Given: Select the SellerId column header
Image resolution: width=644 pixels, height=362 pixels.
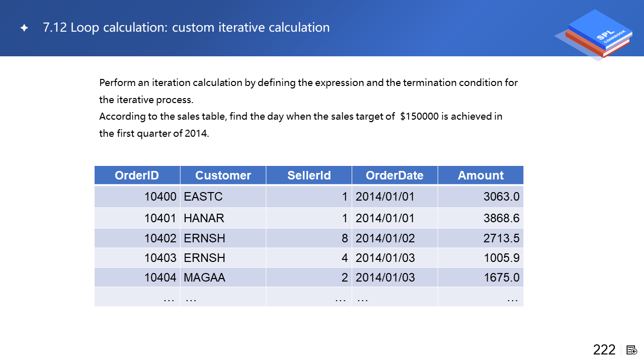Looking at the screenshot, I should (309, 175).
